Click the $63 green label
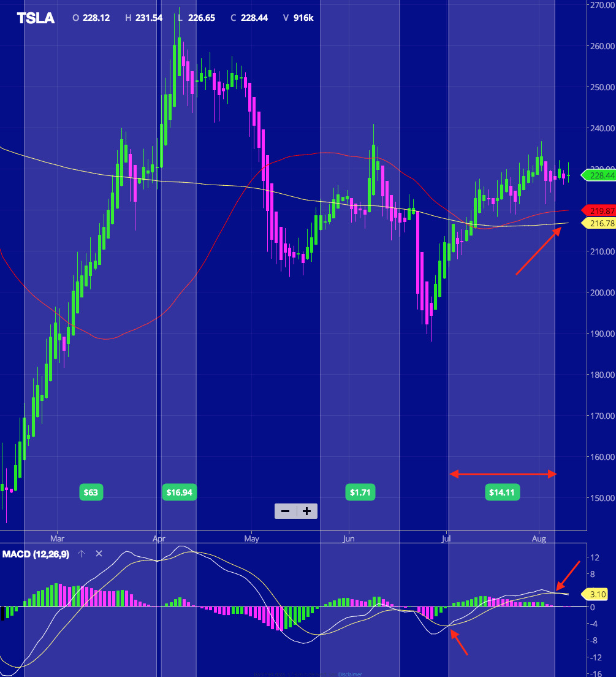Screen dimensions: 616x677 (x=91, y=492)
